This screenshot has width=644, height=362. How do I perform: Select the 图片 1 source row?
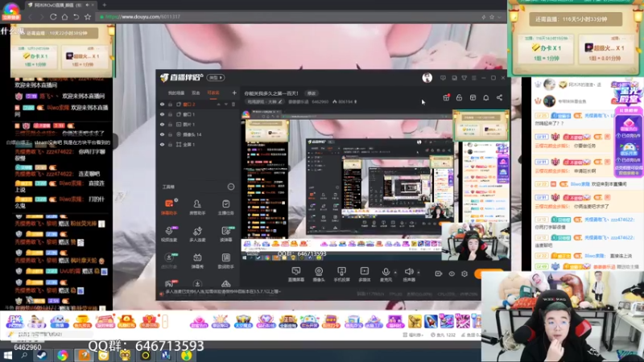[x=198, y=125]
